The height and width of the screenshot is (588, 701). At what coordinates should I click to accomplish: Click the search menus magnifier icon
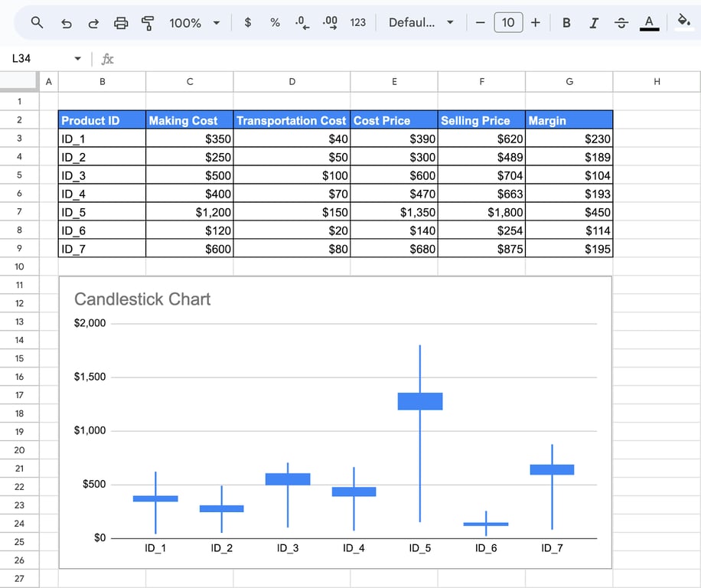click(x=37, y=22)
